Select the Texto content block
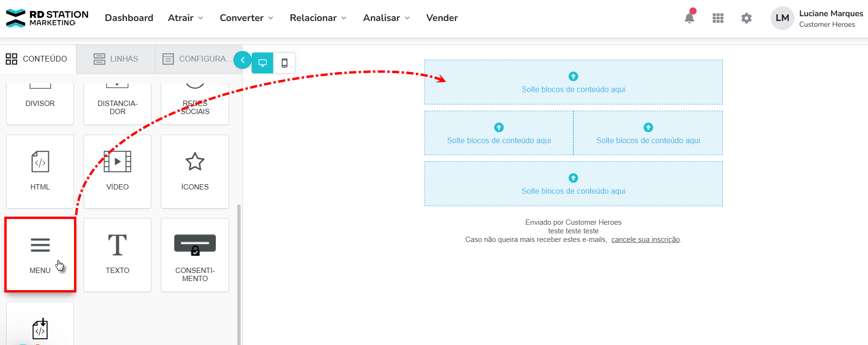 (x=117, y=255)
